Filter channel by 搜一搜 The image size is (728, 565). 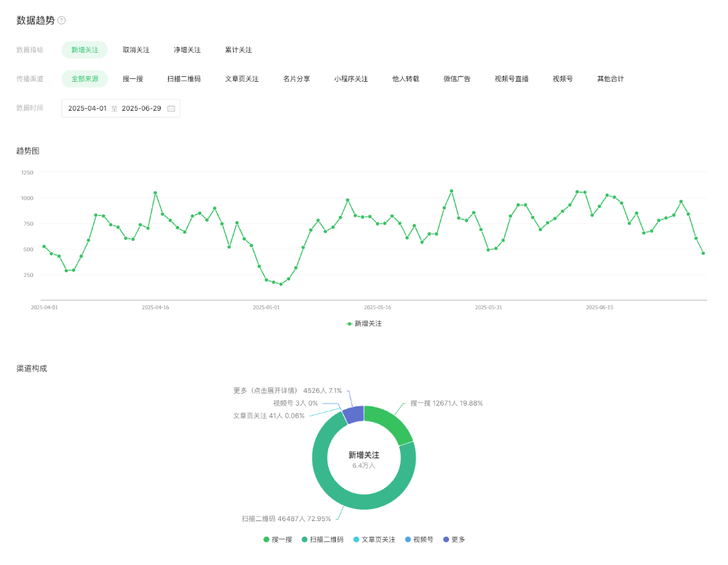(x=132, y=79)
